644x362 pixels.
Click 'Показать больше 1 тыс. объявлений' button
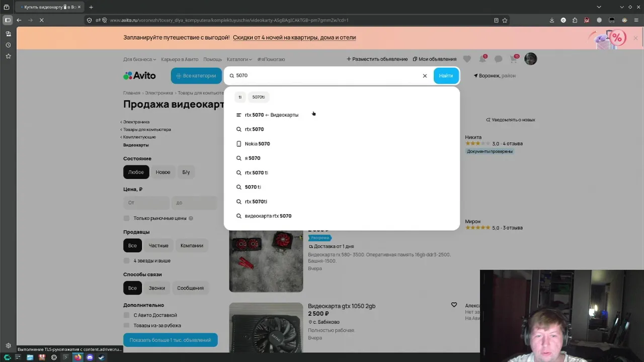click(170, 340)
